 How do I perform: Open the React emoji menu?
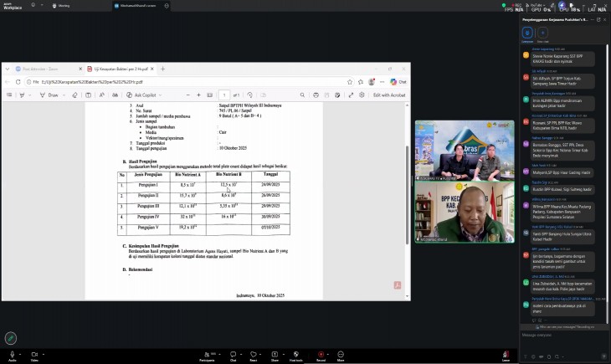253,352
